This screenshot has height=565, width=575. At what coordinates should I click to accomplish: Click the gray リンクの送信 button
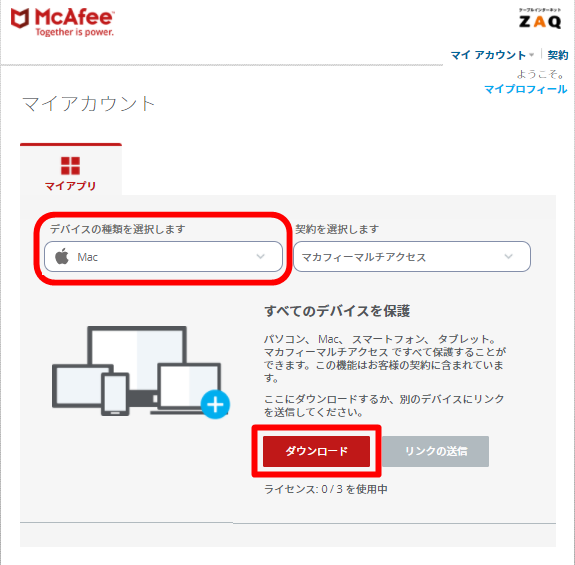click(435, 451)
